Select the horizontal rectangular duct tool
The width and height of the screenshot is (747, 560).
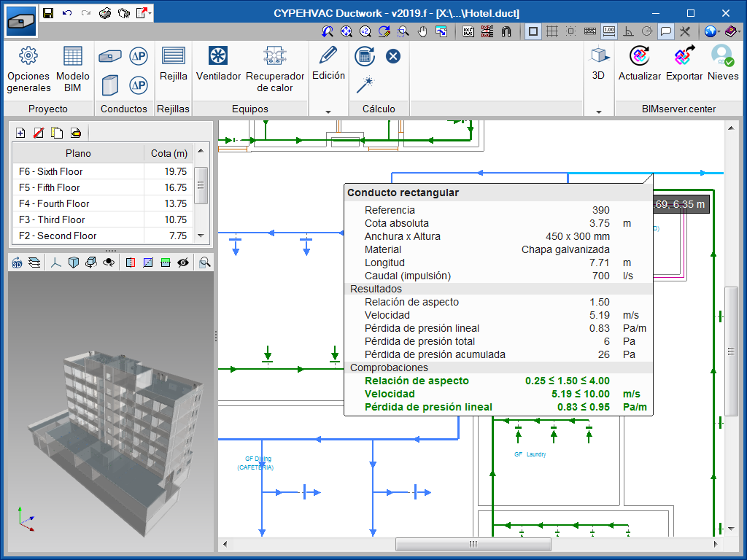coord(110,57)
